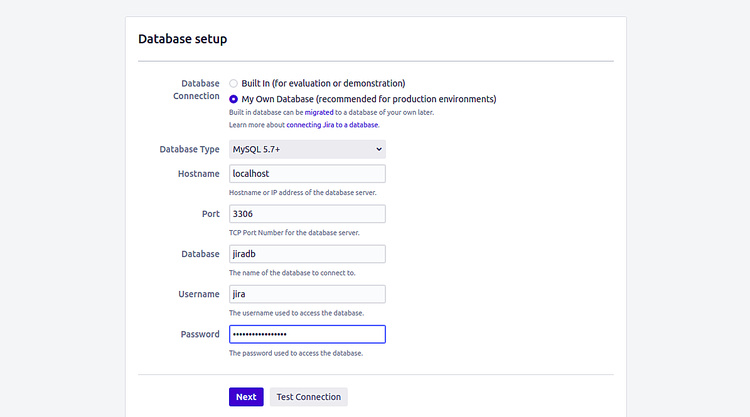
Task: Click the Database name input field
Action: pos(307,254)
